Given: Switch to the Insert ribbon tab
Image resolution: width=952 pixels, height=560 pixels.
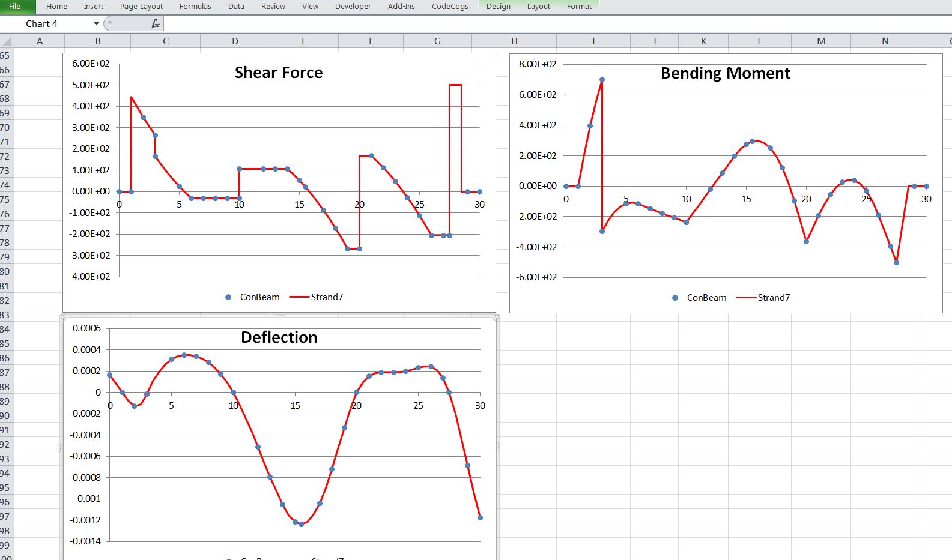Looking at the screenshot, I should (x=93, y=7).
